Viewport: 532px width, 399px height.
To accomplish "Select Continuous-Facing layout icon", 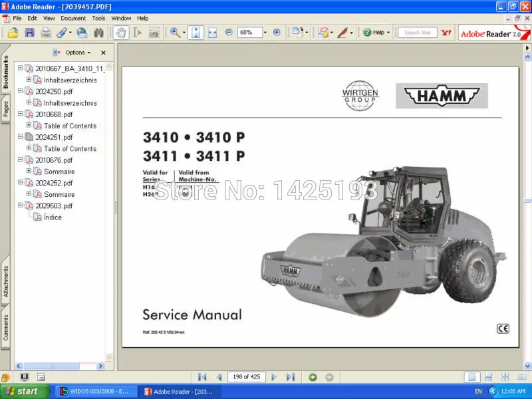I will pyautogui.click(x=505, y=377).
